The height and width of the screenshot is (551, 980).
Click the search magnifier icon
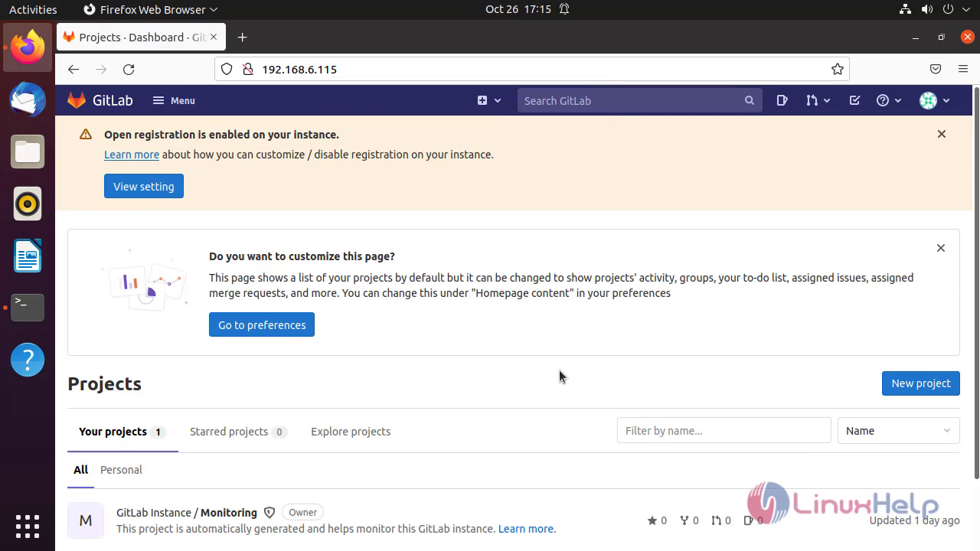750,100
